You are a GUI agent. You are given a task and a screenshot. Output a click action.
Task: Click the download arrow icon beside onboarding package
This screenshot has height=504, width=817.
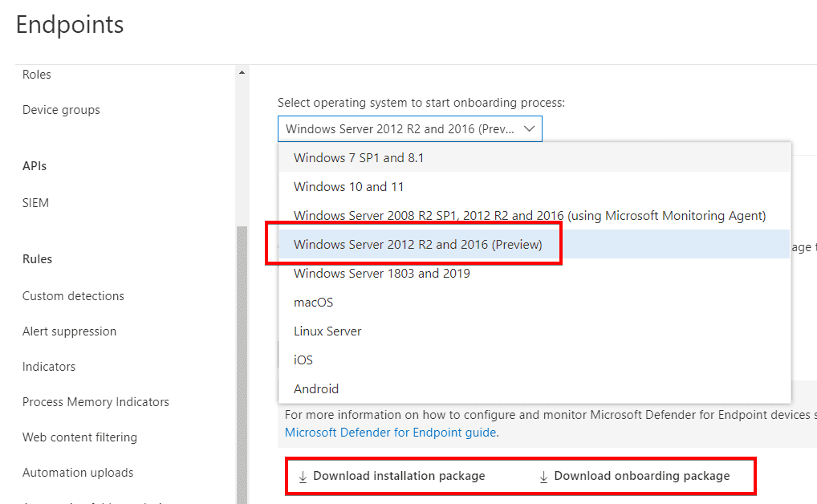tap(543, 477)
